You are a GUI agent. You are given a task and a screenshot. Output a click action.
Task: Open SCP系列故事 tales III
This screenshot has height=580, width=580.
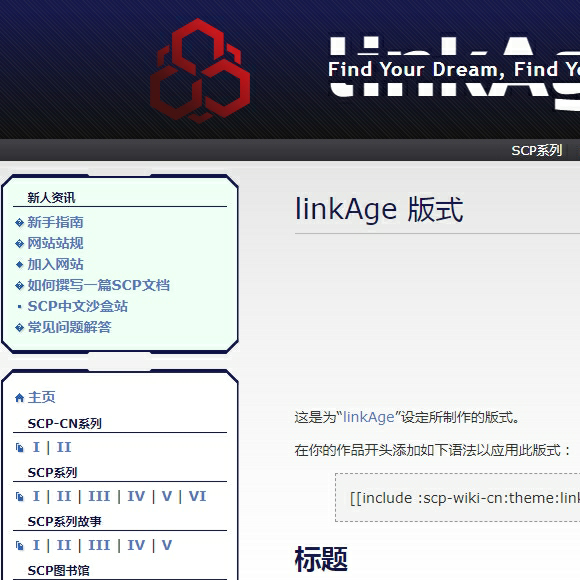(99, 545)
